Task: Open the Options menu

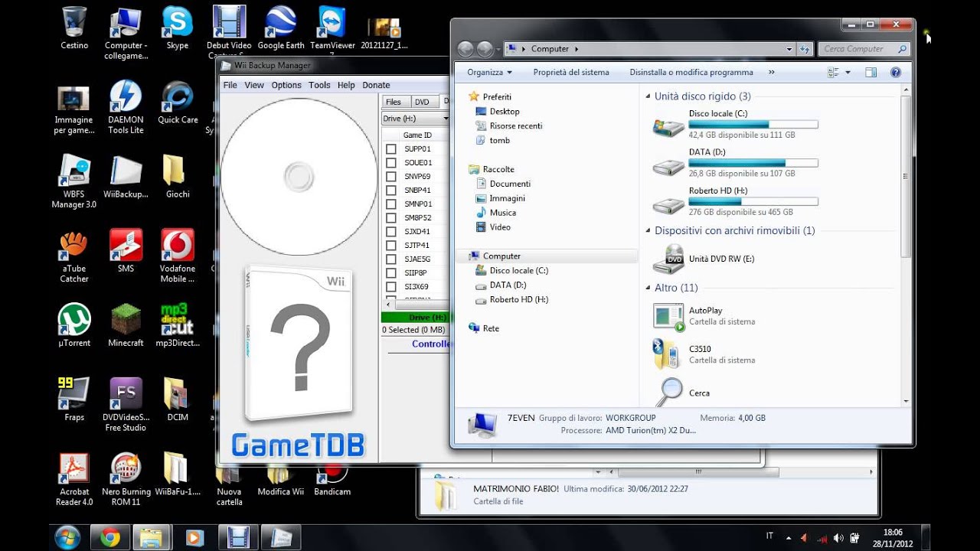Action: pyautogui.click(x=286, y=85)
